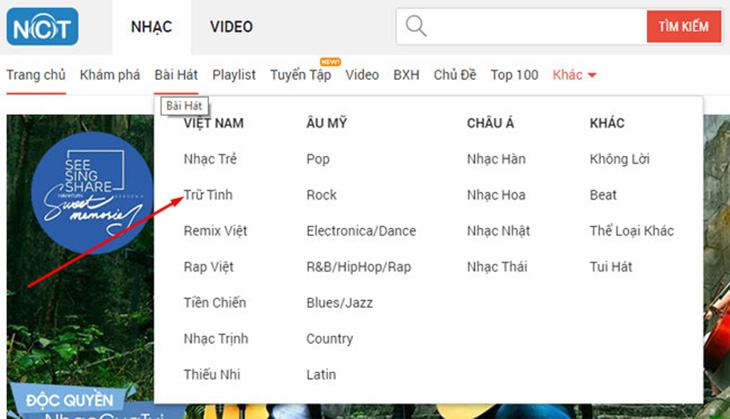The image size is (730, 419).
Task: Open the Chủ Đề menu item
Action: click(x=455, y=75)
